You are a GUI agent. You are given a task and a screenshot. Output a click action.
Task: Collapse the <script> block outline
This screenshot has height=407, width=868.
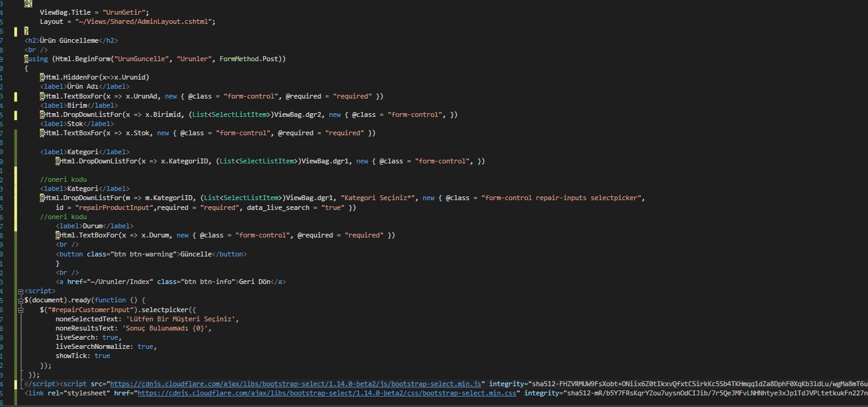pyautogui.click(x=21, y=291)
